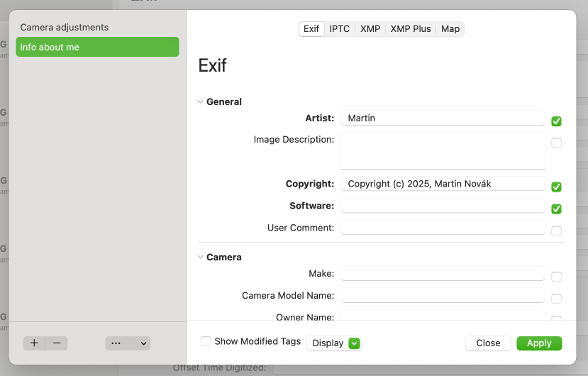The height and width of the screenshot is (376, 588).
Task: Open the ellipsis actions menu
Action: click(x=128, y=343)
